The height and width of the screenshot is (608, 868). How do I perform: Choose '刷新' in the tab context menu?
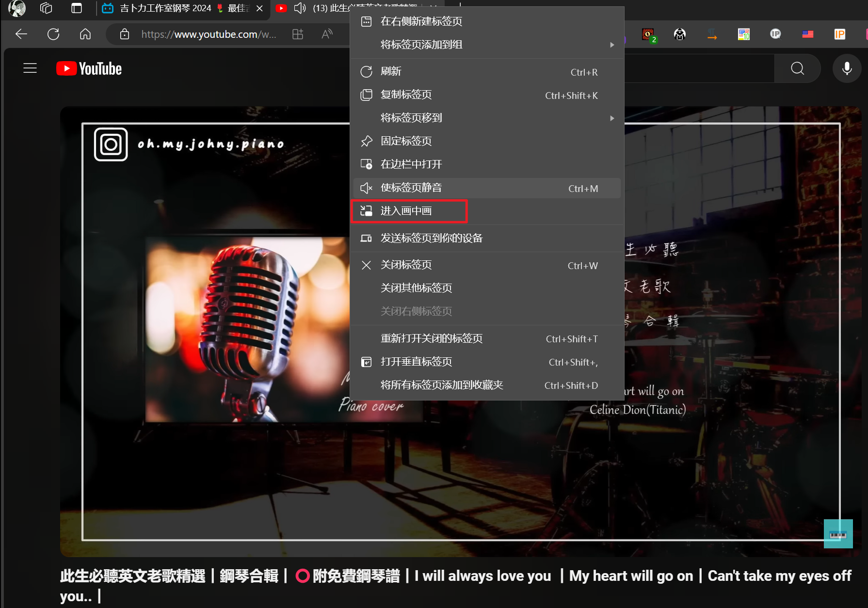pos(487,72)
